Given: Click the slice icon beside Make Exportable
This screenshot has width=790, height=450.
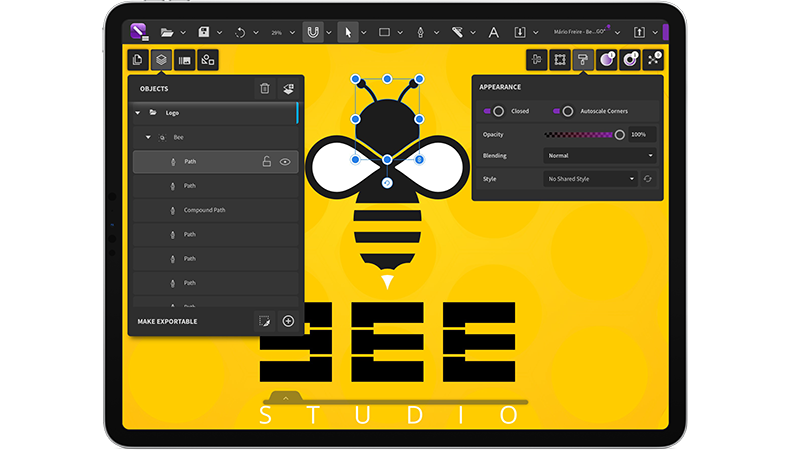Looking at the screenshot, I should point(265,321).
